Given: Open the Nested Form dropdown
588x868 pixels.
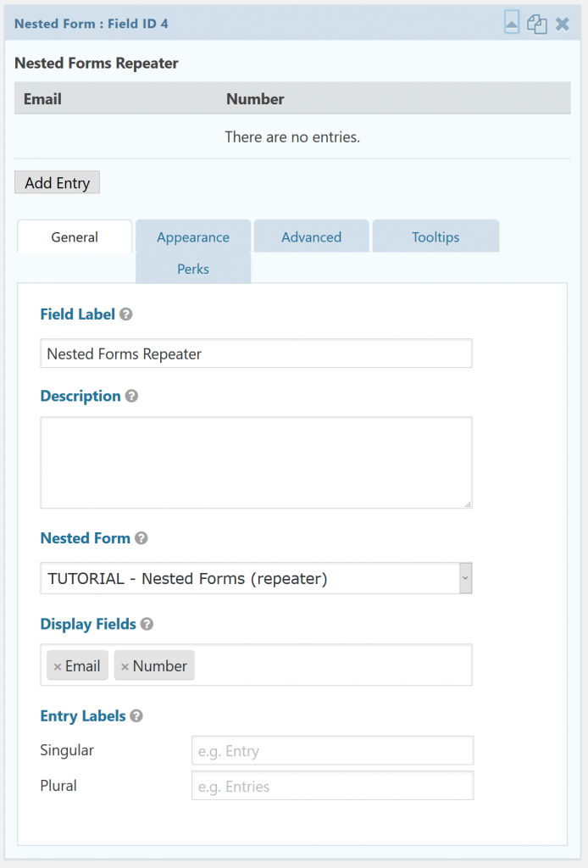Looking at the screenshot, I should [256, 579].
